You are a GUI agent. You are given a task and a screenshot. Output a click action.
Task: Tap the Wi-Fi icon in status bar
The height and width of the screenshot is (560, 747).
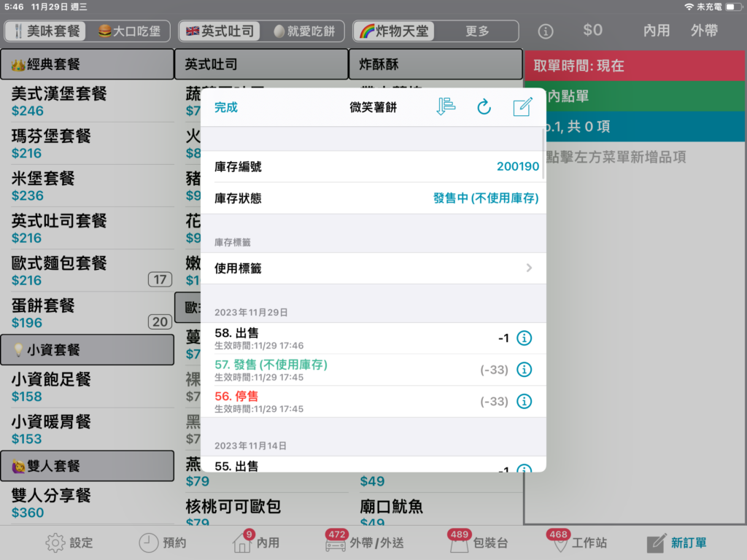689,7
